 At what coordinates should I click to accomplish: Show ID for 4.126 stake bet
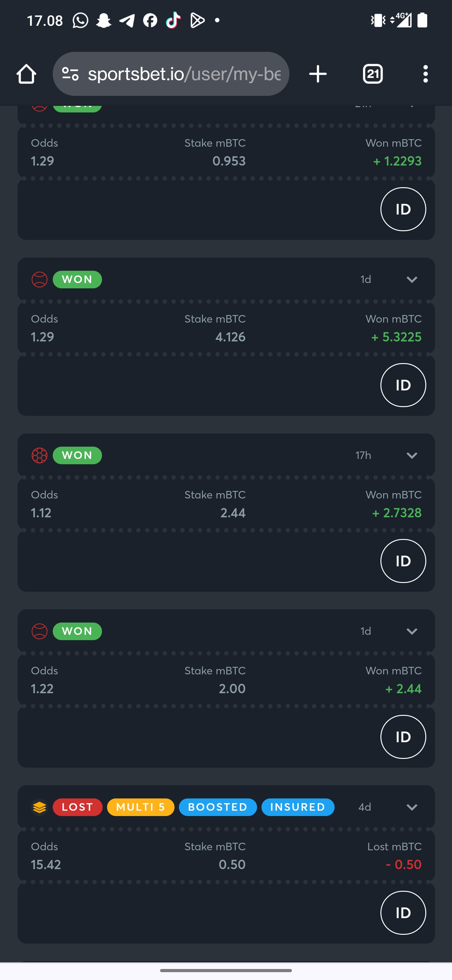403,385
